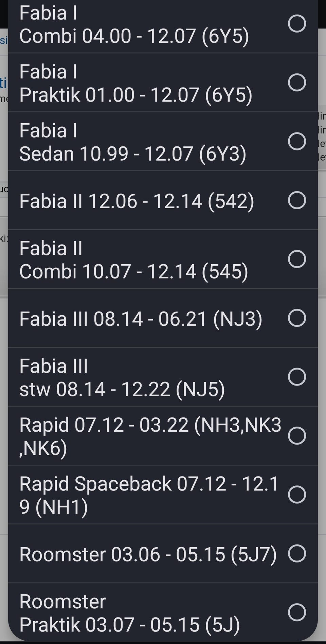Tap the "Roomster 03.06 - 05.15 (5J7)" text
The width and height of the screenshot is (326, 644).
[148, 554]
